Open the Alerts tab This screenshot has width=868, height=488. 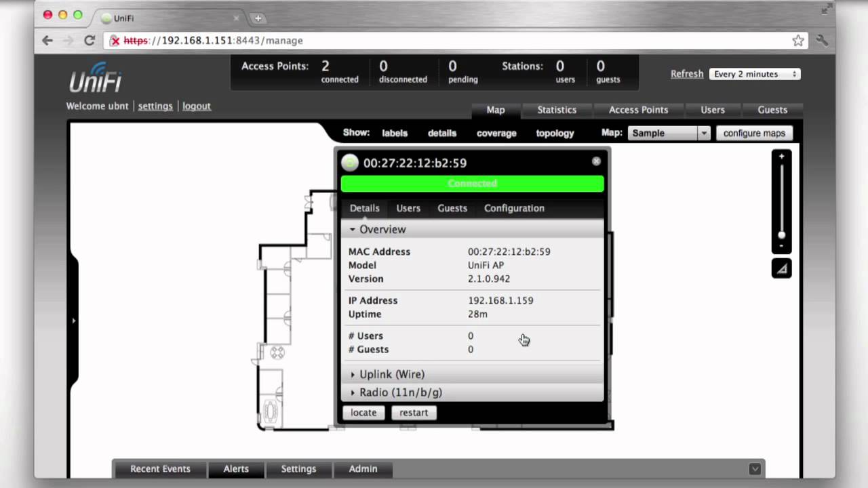[x=236, y=468]
